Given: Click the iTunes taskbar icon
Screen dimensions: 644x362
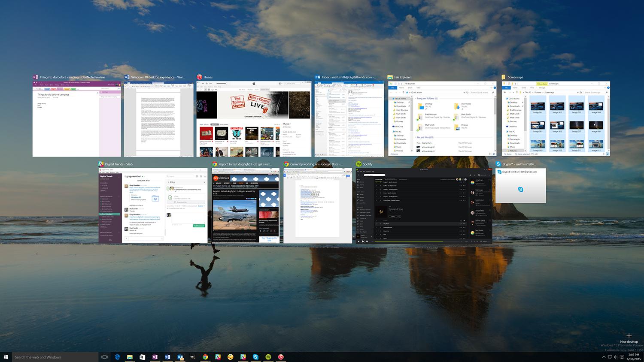Looking at the screenshot, I should [x=281, y=357].
